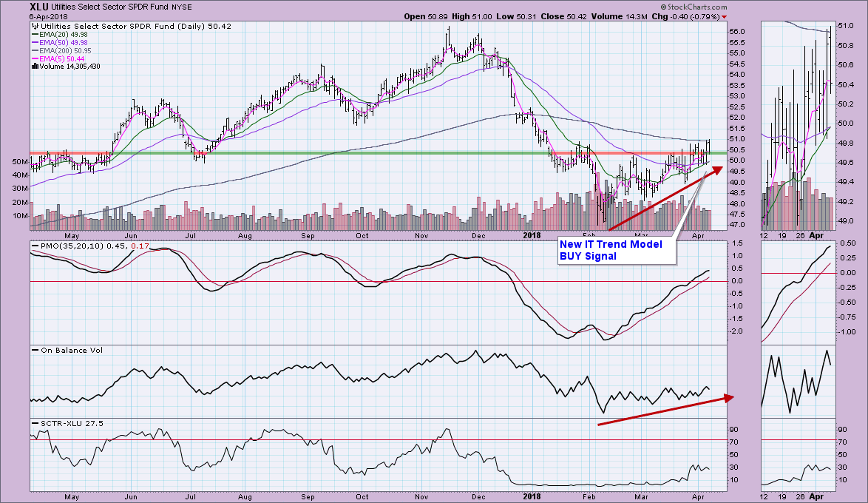The image size is (868, 503).
Task: Click the Low 50.31 value
Action: (x=517, y=16)
